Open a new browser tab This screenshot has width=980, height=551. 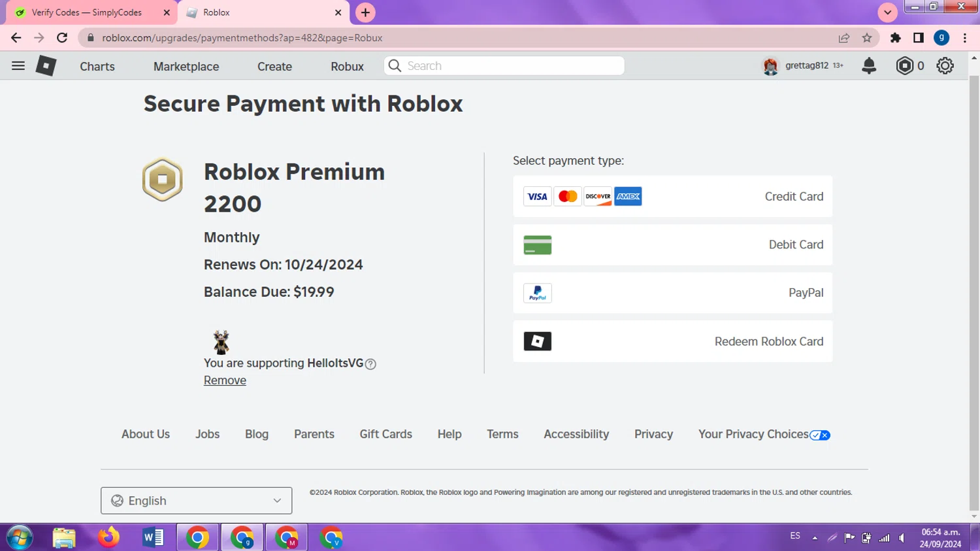coord(365,12)
